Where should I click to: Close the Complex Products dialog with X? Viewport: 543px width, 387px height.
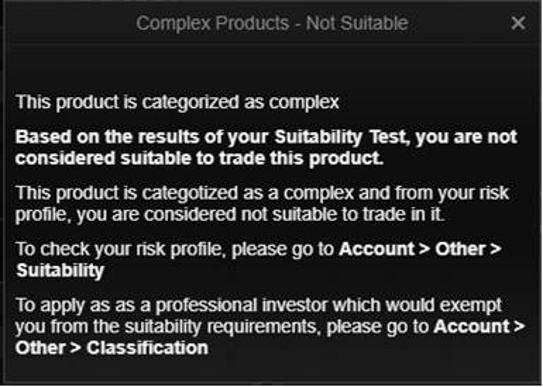tap(518, 23)
